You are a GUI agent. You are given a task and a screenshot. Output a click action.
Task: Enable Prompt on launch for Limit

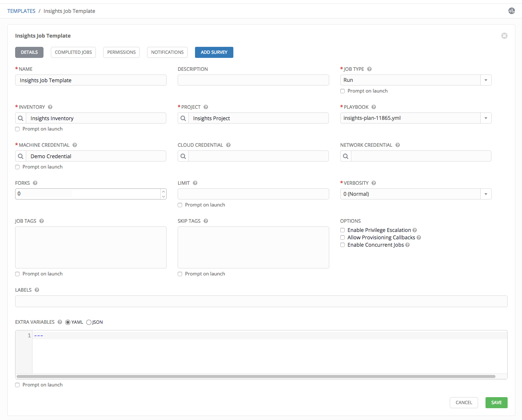click(x=180, y=205)
